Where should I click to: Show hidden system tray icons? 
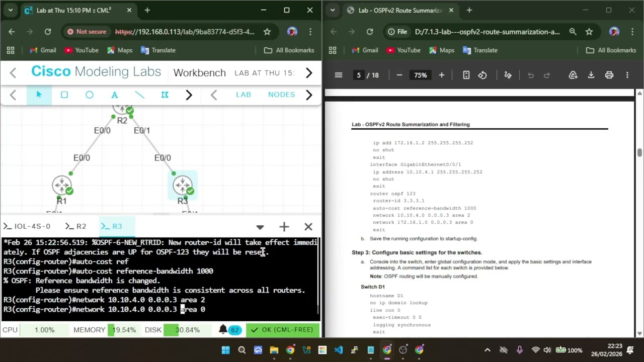point(487,350)
